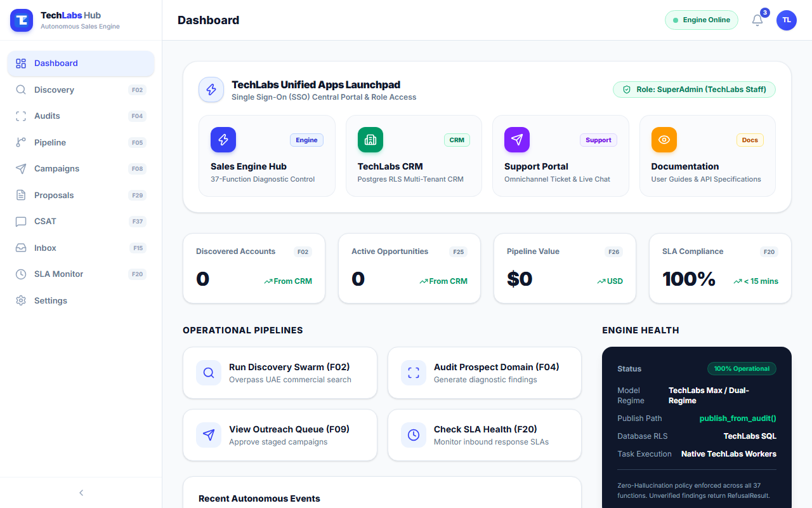Click the 100% Operational status badge
Screen dimensions: 812x508
742,368
